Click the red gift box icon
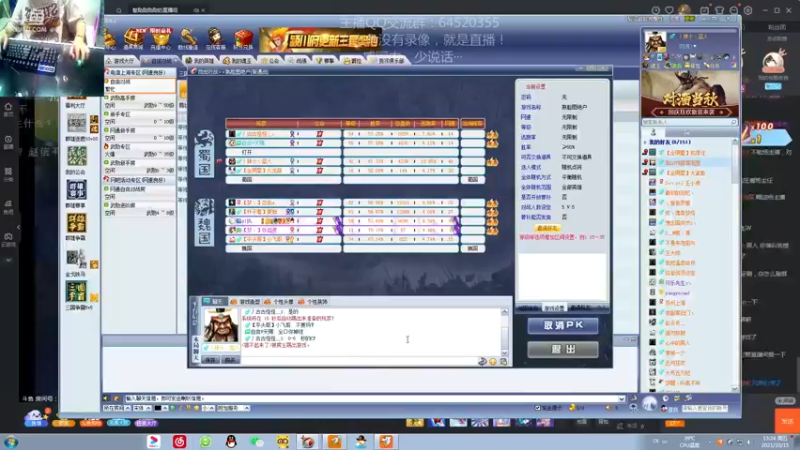The image size is (800, 450). (x=243, y=39)
